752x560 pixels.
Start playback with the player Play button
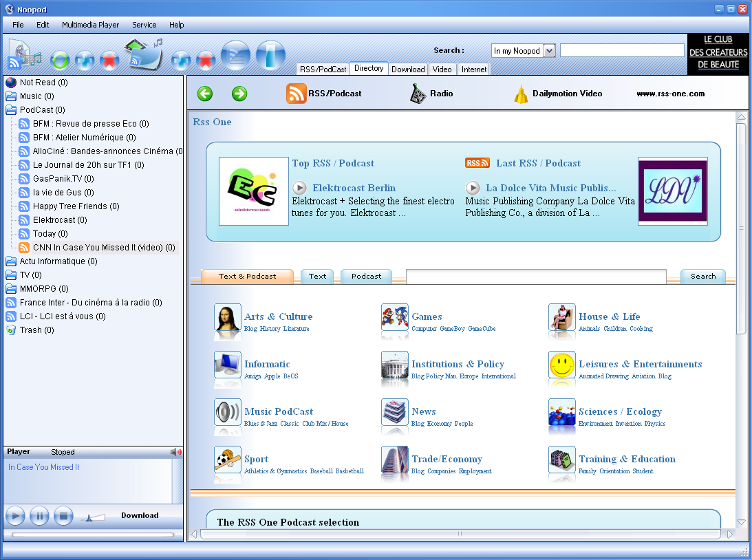15,517
